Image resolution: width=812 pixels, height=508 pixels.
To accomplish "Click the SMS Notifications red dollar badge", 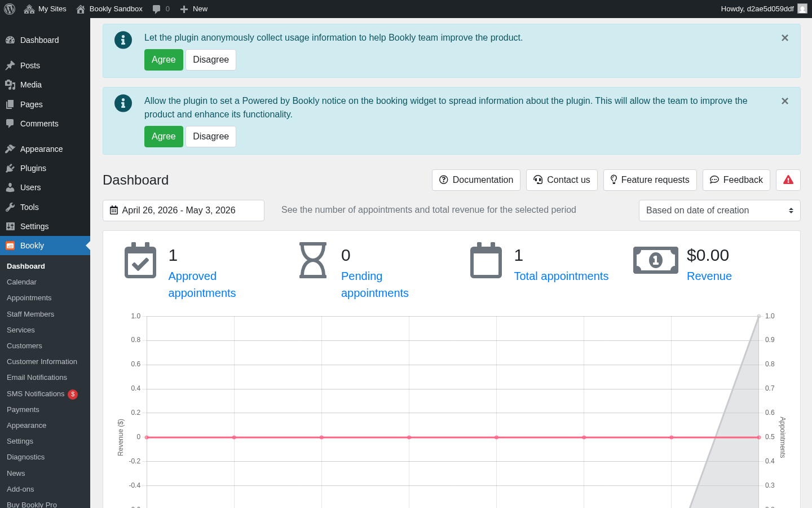I will point(73,395).
